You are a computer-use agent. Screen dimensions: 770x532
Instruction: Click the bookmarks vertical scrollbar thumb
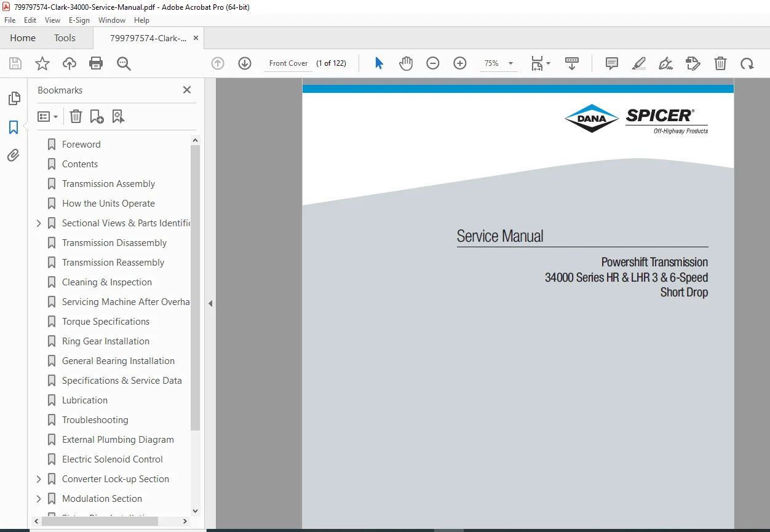195,288
